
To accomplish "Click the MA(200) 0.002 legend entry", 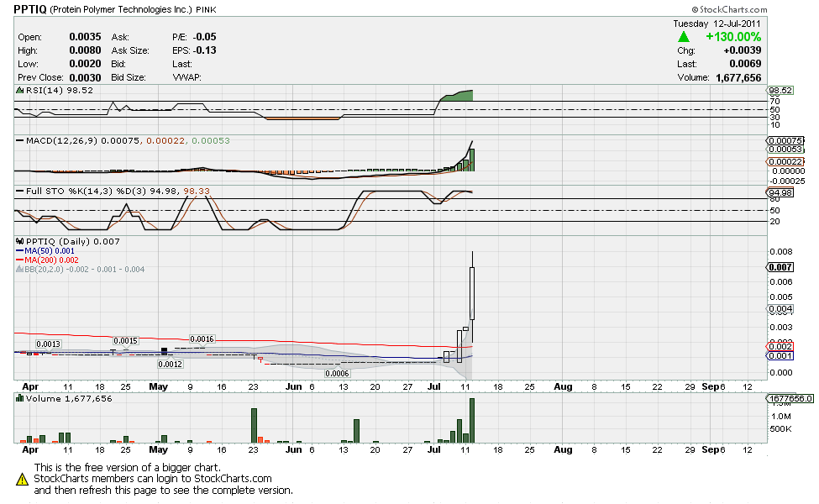I will (48, 260).
